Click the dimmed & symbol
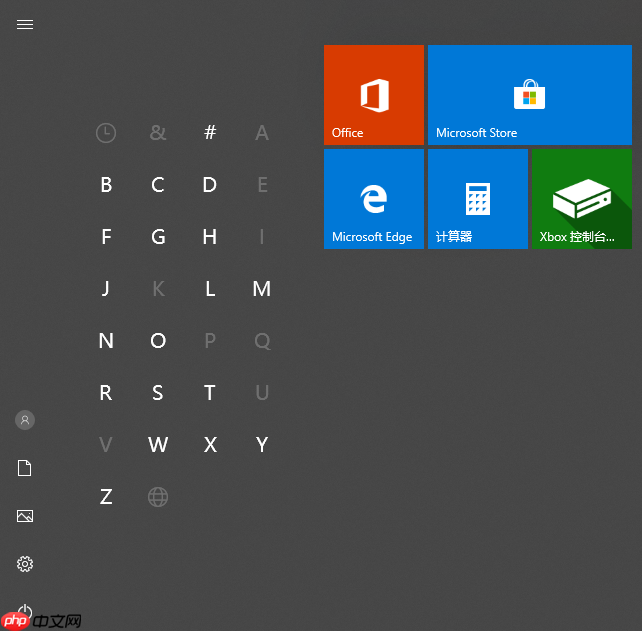Image resolution: width=642 pixels, height=631 pixels. point(158,133)
